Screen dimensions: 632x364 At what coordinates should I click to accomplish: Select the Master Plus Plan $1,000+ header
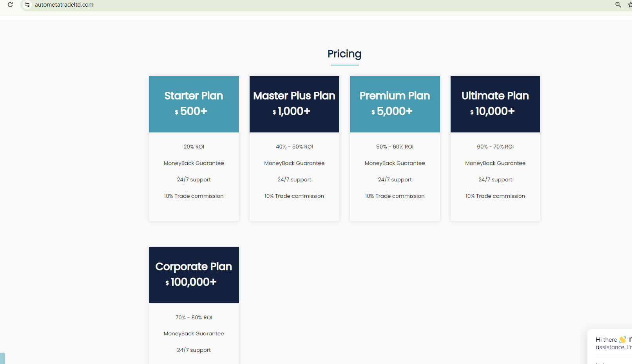pyautogui.click(x=294, y=104)
